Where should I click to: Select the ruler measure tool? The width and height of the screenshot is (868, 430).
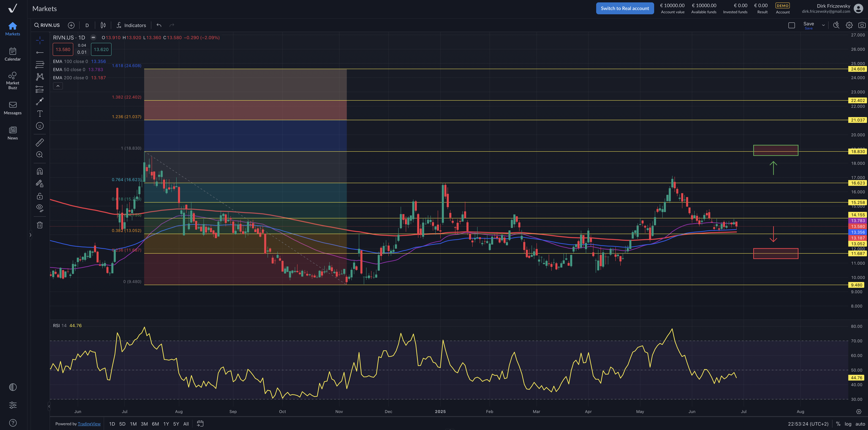point(40,143)
